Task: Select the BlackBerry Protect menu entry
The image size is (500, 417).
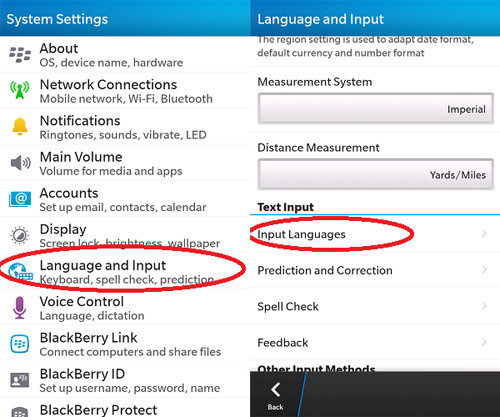Action: pos(125,408)
